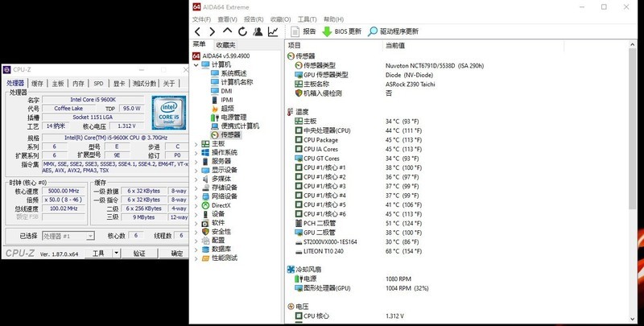
Task: Switch to CPU-Z 缓存 tab
Action: tap(37, 84)
